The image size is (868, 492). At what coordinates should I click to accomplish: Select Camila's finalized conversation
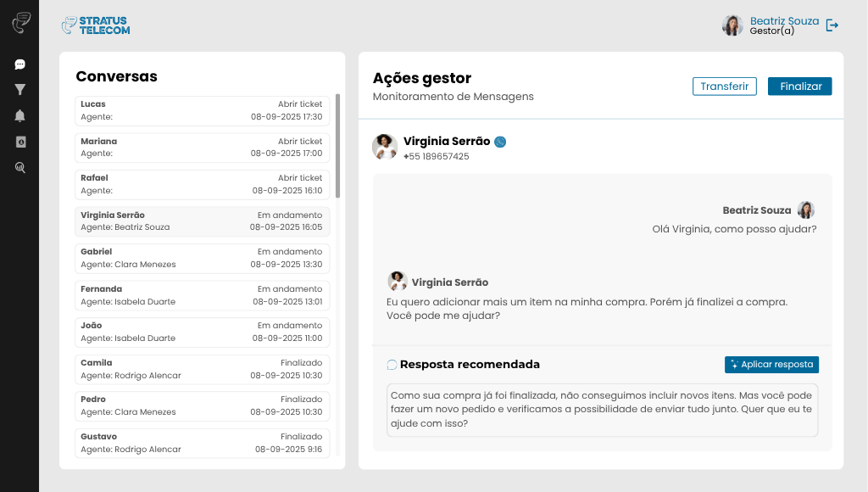pyautogui.click(x=201, y=369)
